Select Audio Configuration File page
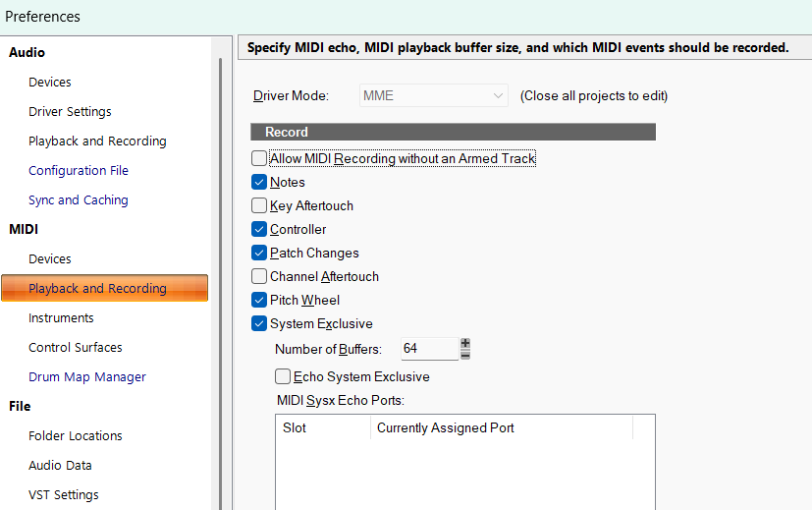Image resolution: width=812 pixels, height=510 pixels. (79, 170)
